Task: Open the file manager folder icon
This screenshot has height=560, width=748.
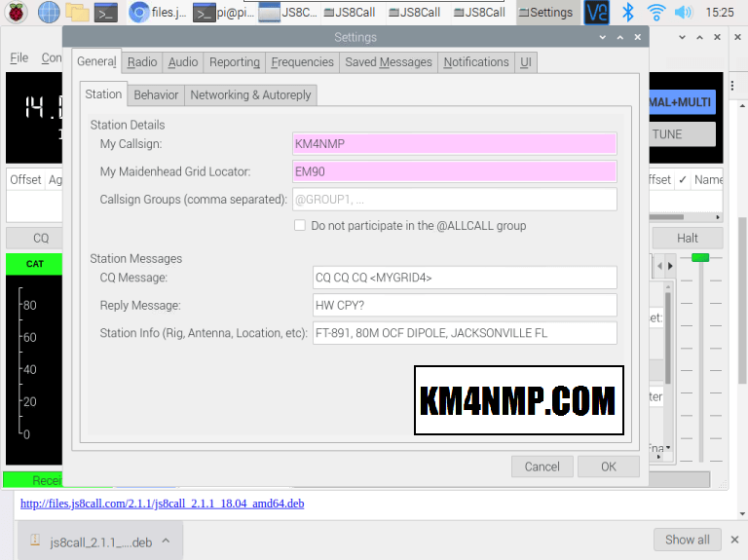Action: coord(77,13)
